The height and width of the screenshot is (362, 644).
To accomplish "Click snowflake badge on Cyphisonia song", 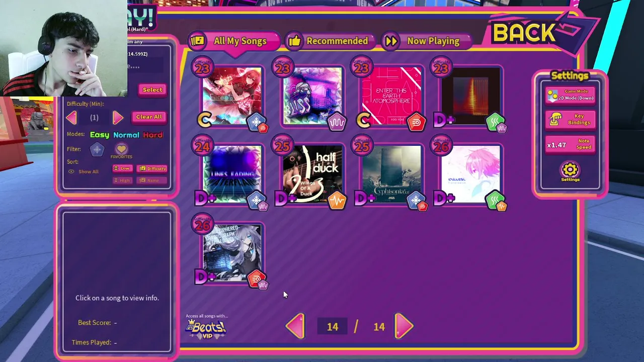I will point(415,200).
